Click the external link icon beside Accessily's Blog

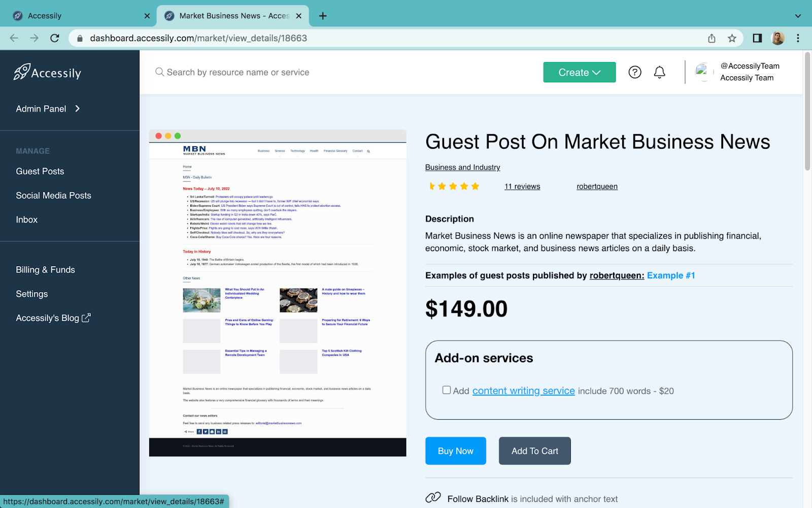pyautogui.click(x=86, y=317)
